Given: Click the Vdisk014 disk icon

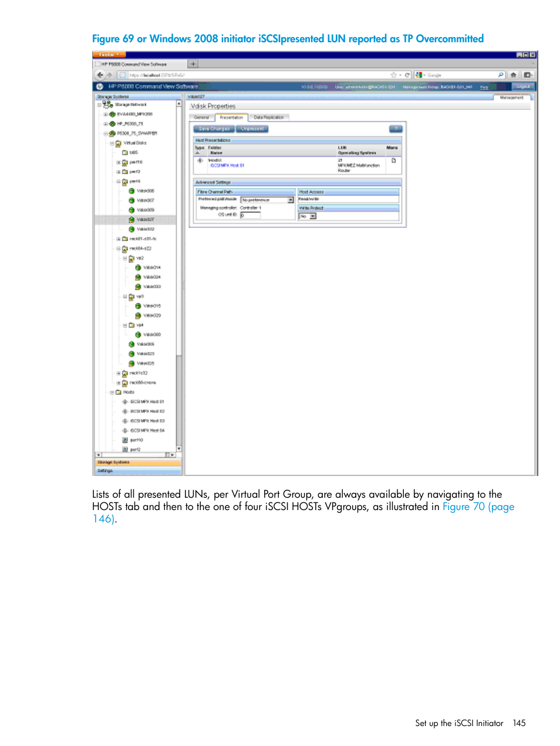Looking at the screenshot, I should [139, 268].
